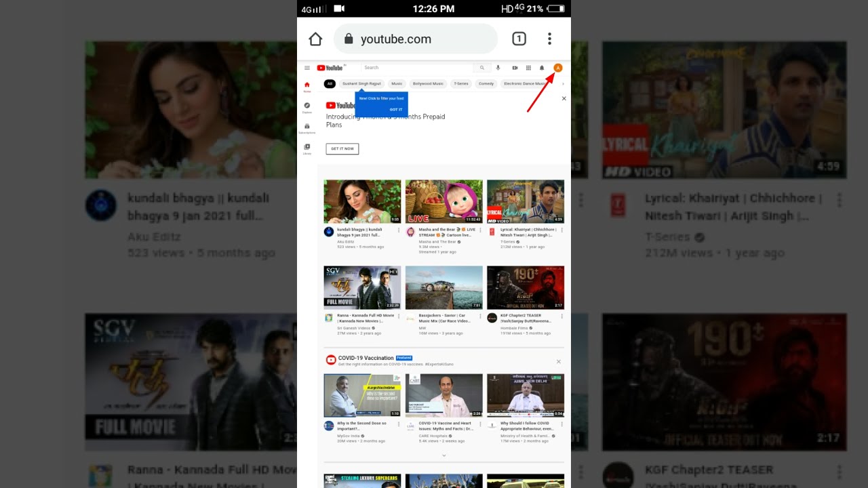Open options for Why Should I follow COVID
This screenshot has height=488, width=868.
pyautogui.click(x=562, y=424)
